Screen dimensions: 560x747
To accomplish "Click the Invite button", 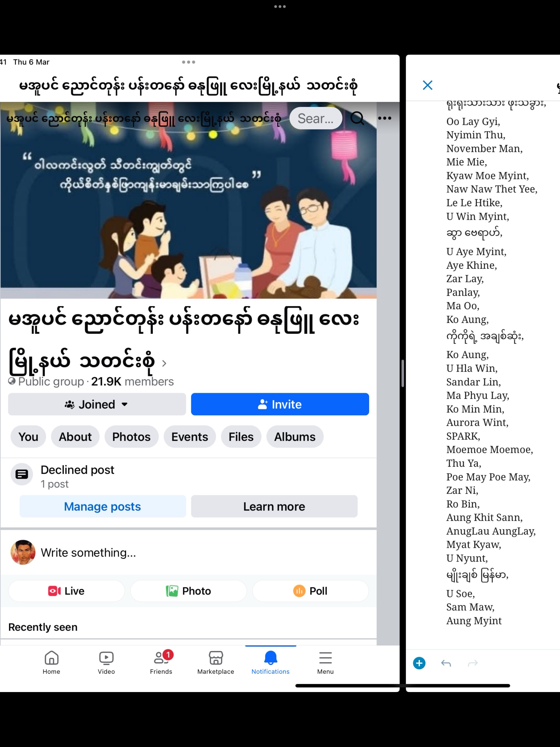I will (x=280, y=404).
